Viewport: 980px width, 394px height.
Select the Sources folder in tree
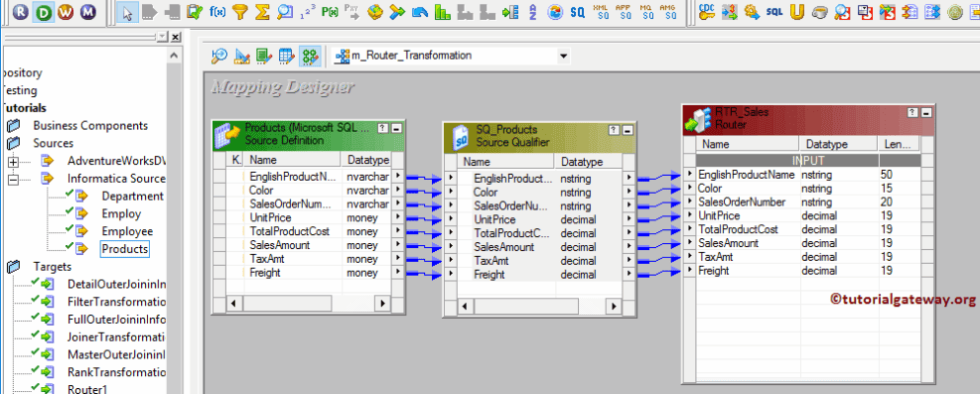point(54,143)
